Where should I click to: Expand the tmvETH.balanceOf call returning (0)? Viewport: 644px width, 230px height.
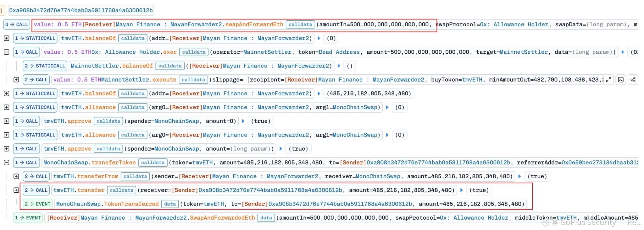click(6, 38)
